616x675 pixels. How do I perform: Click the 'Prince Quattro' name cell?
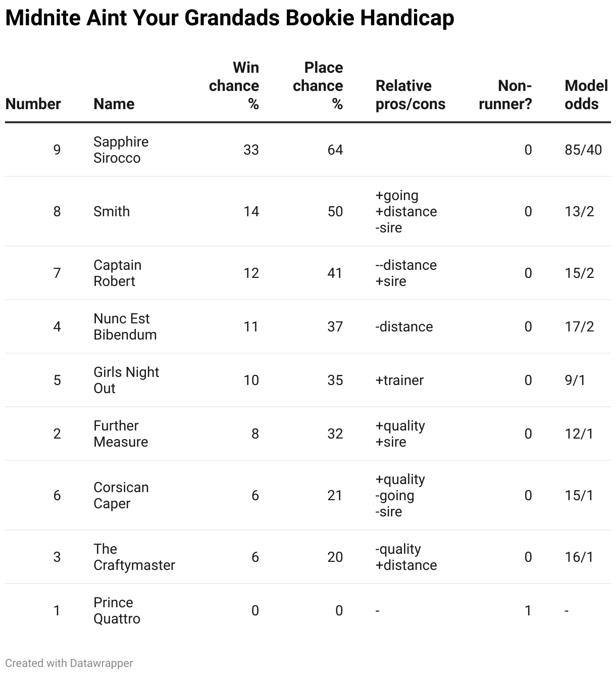point(117,610)
